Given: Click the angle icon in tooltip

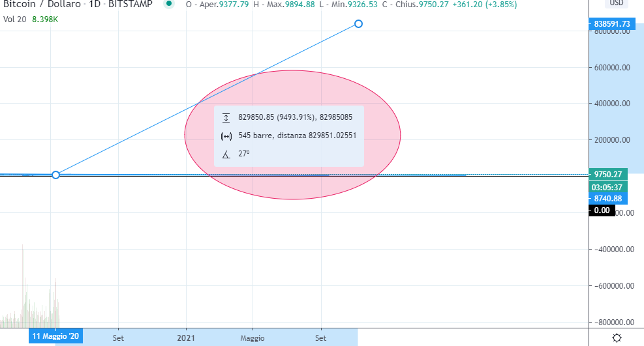Looking at the screenshot, I should pyautogui.click(x=226, y=154).
